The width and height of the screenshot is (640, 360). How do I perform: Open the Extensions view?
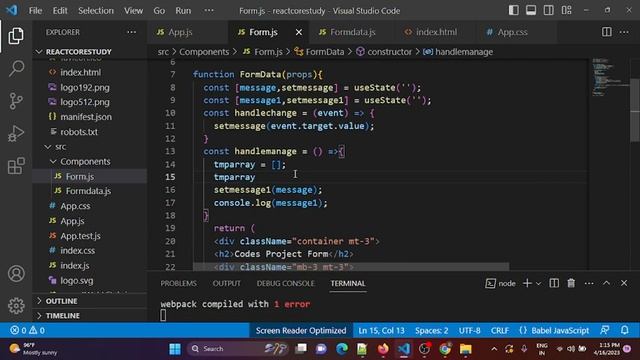click(x=16, y=166)
